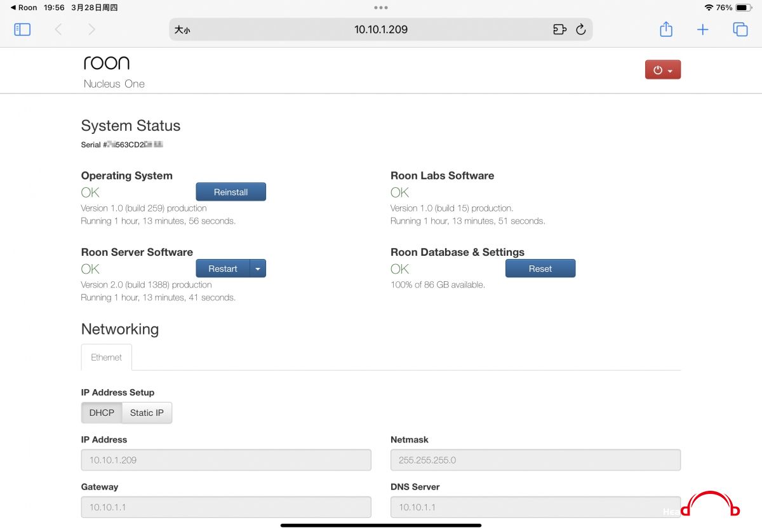The image size is (762, 532).
Task: Tap the status bar date 3月28日周四
Action: pos(94,8)
